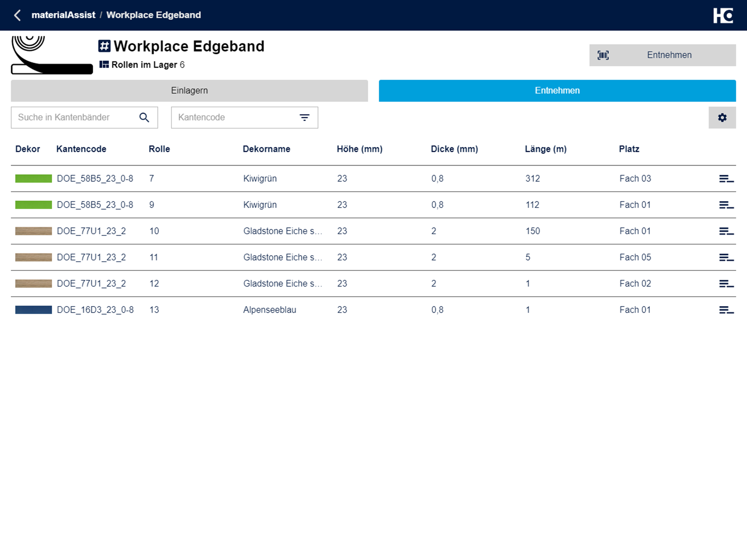Focus the Suche in Kantenbänder field
Image resolution: width=747 pixels, height=560 pixels.
point(84,118)
